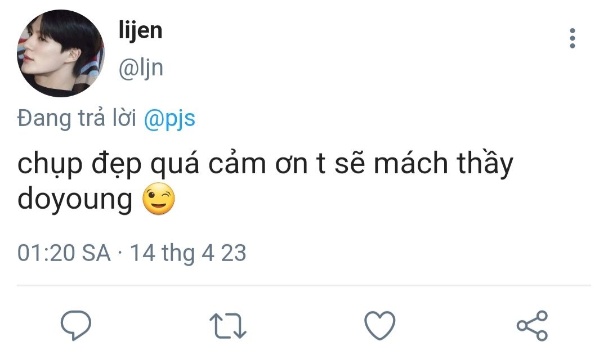The height and width of the screenshot is (364, 608).
Task: Share the tweet via the share icon
Action: 532,325
